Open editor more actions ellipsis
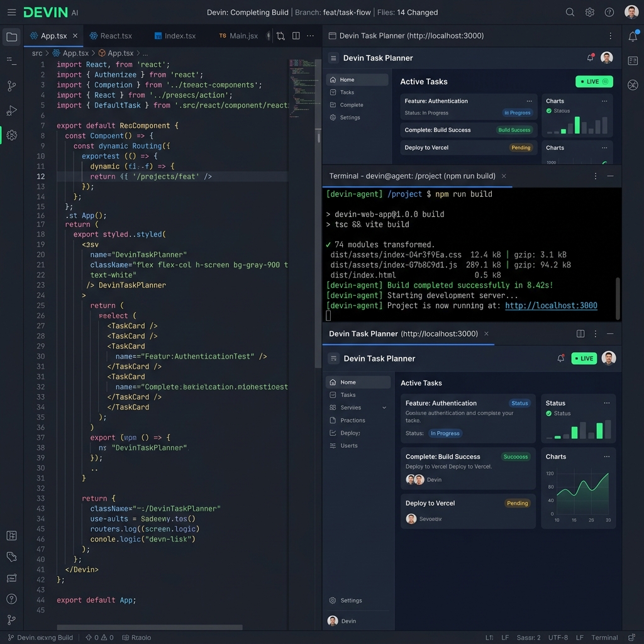644x644 pixels. pyautogui.click(x=311, y=36)
